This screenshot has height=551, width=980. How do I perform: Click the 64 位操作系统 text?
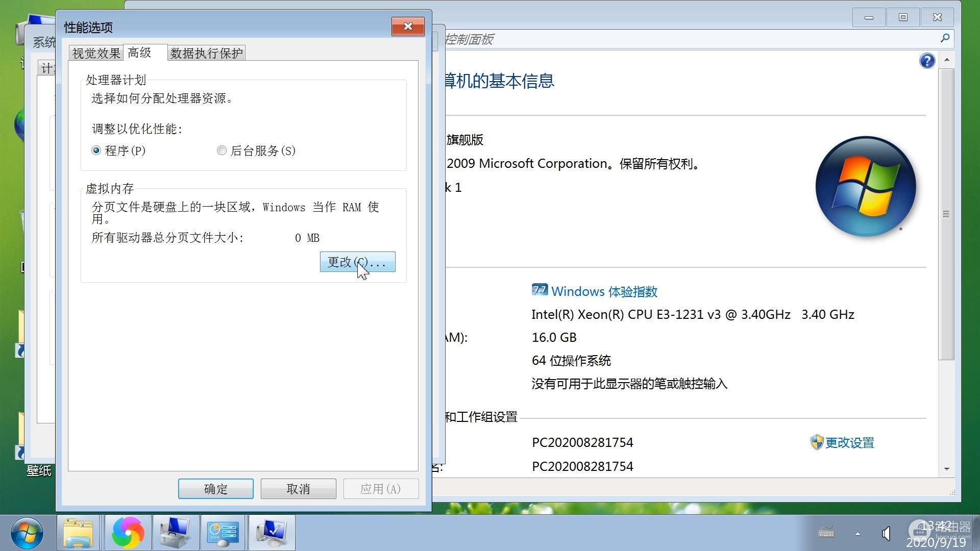tap(571, 361)
